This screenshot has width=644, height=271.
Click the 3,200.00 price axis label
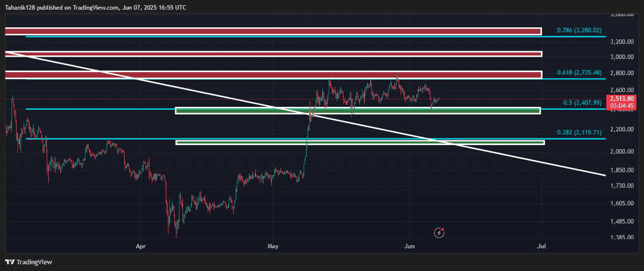622,42
